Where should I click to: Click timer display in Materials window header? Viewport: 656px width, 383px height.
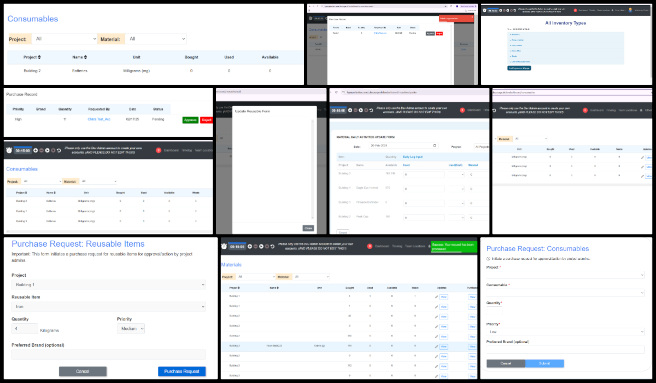pos(237,247)
